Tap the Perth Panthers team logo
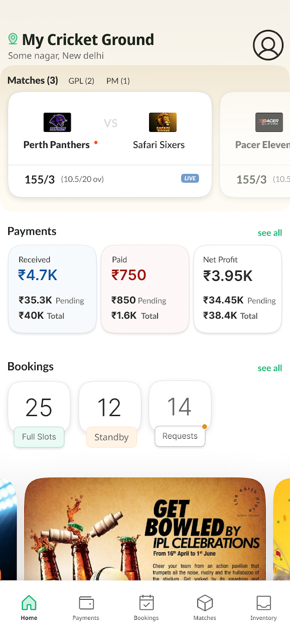The image size is (290, 644). (57, 123)
